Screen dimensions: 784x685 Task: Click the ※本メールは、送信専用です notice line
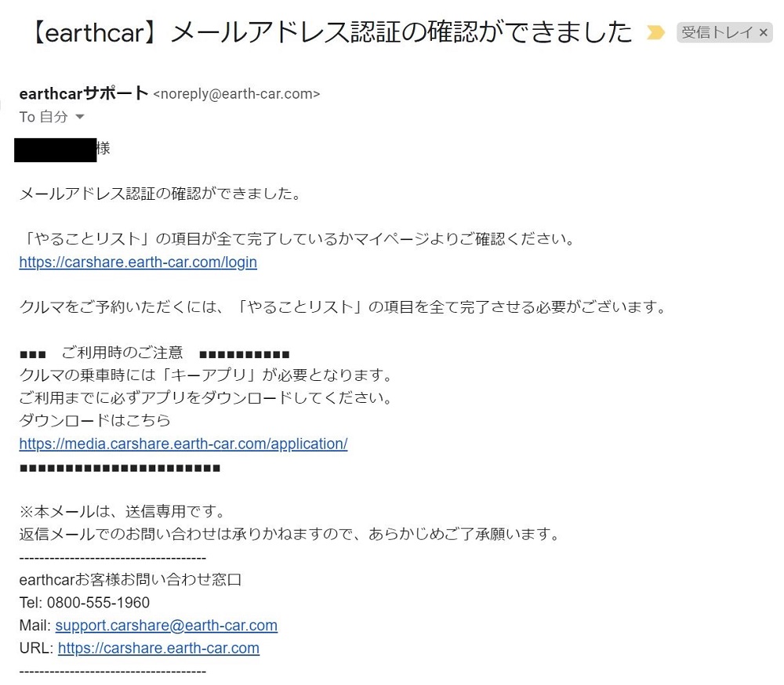click(x=124, y=512)
